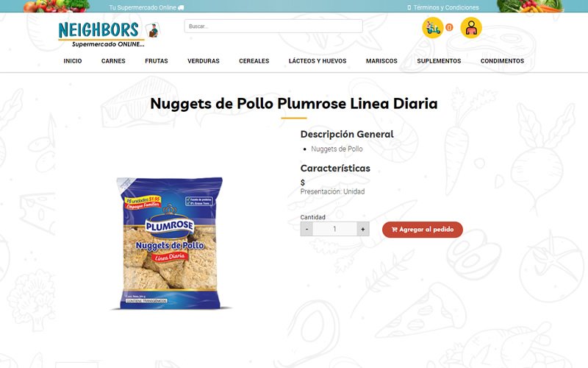Open the CARNES category
Screen dimensions: 588x368
click(113, 61)
